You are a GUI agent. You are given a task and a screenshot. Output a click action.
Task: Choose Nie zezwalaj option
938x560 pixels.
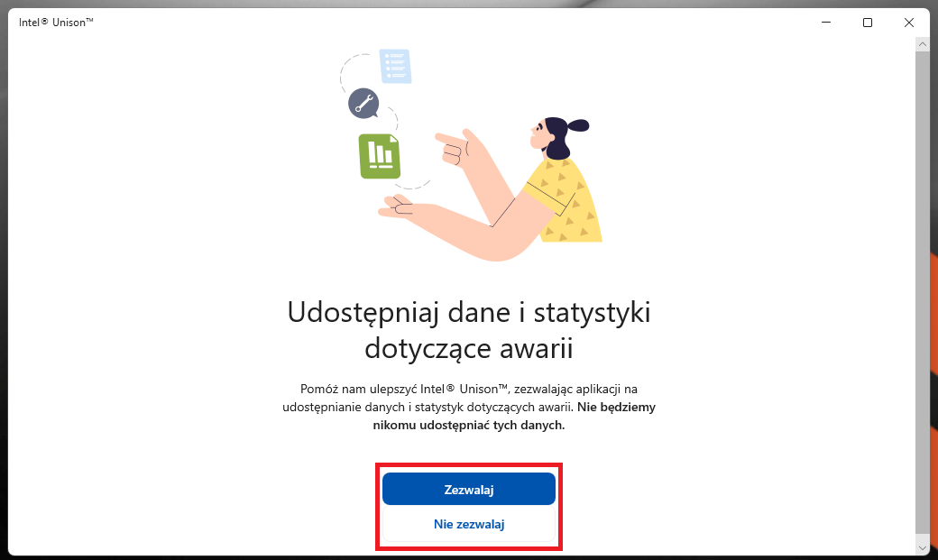469,524
